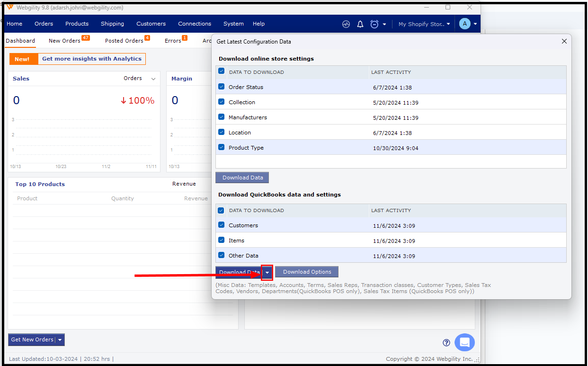The height and width of the screenshot is (366, 588).
Task: Open the chat support bubble
Action: 464,342
